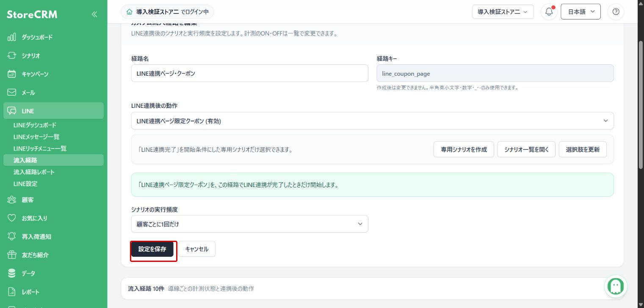Click the レポート document icon
Screen dimensions: 644x308
[x=12, y=292]
